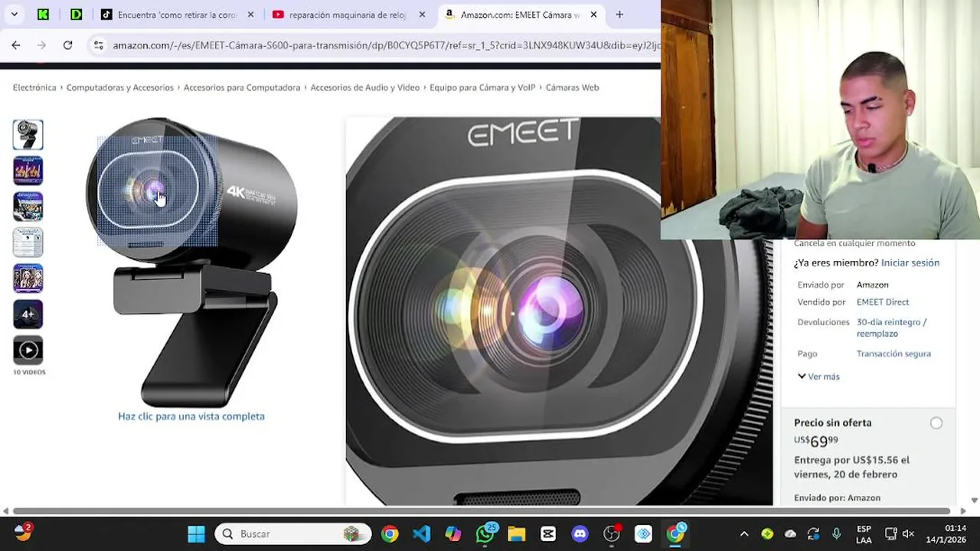
Task: Click 'Haz clic para una vista completa'
Action: coord(191,416)
